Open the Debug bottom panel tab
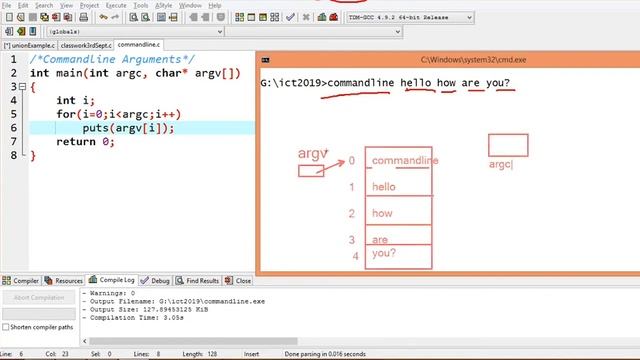The width and height of the screenshot is (640, 360). click(x=155, y=280)
